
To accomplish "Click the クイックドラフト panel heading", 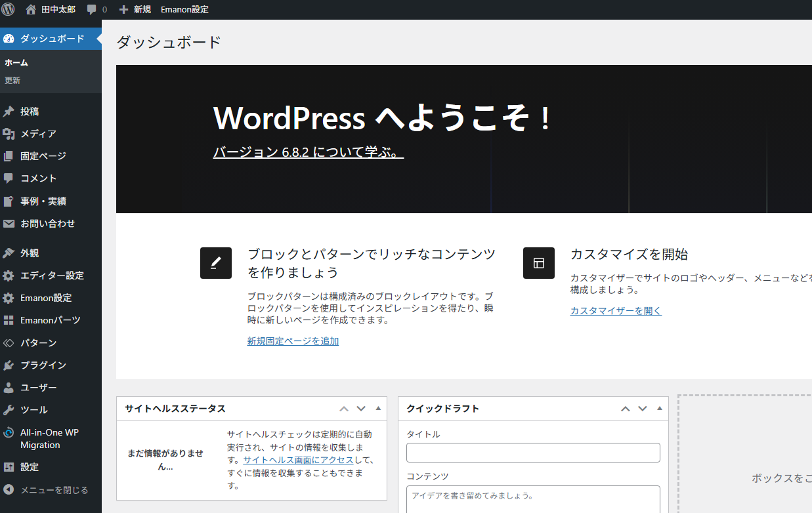I will tap(443, 409).
